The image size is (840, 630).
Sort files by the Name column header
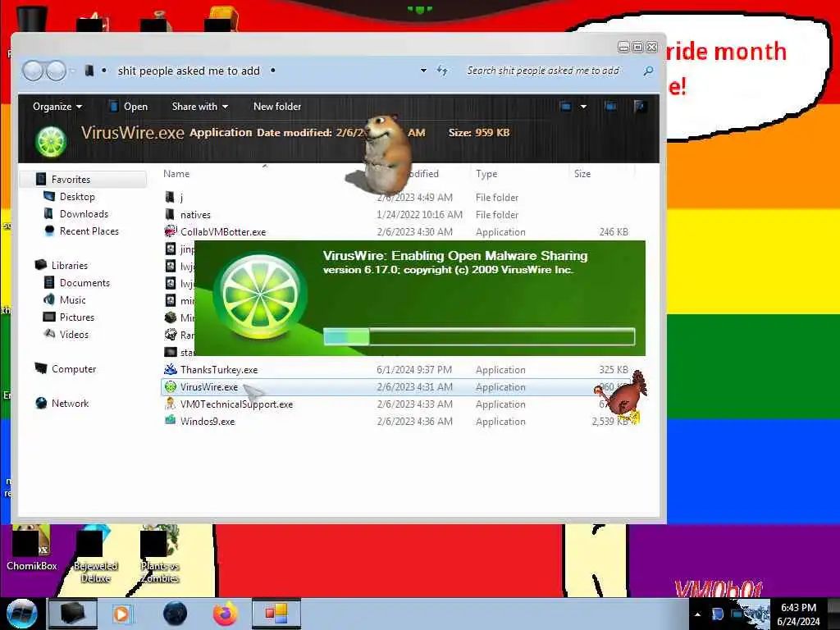176,174
